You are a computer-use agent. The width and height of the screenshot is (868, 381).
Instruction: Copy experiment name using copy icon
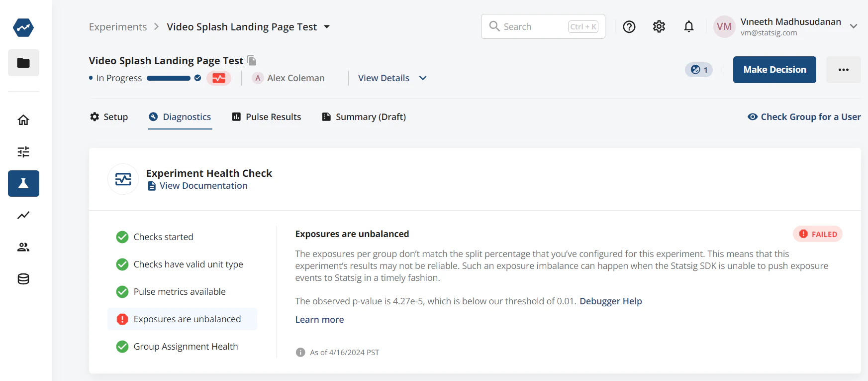coord(252,61)
